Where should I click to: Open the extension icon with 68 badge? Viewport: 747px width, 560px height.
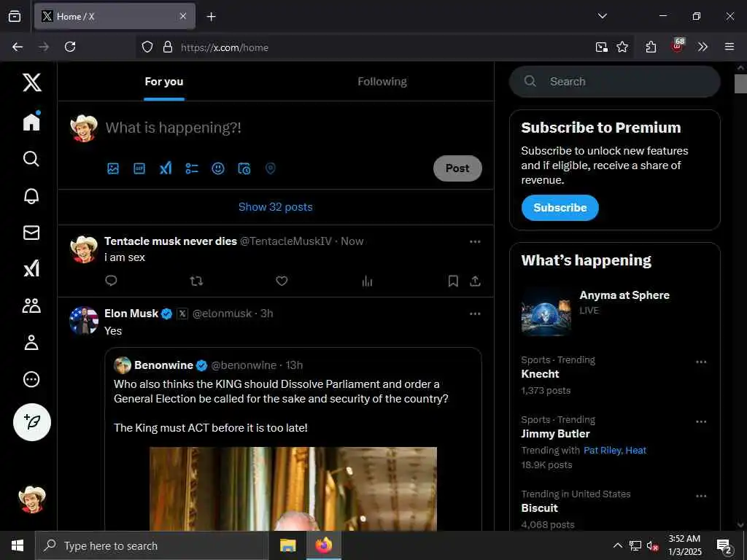tap(678, 46)
